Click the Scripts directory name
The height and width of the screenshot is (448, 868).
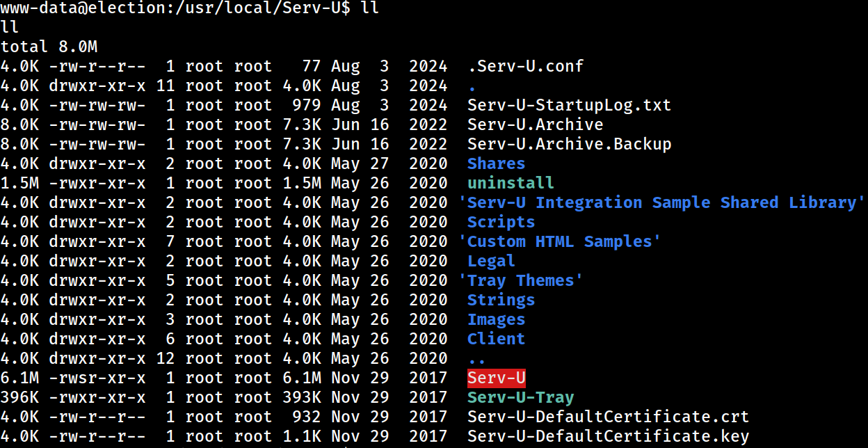pyautogui.click(x=501, y=222)
